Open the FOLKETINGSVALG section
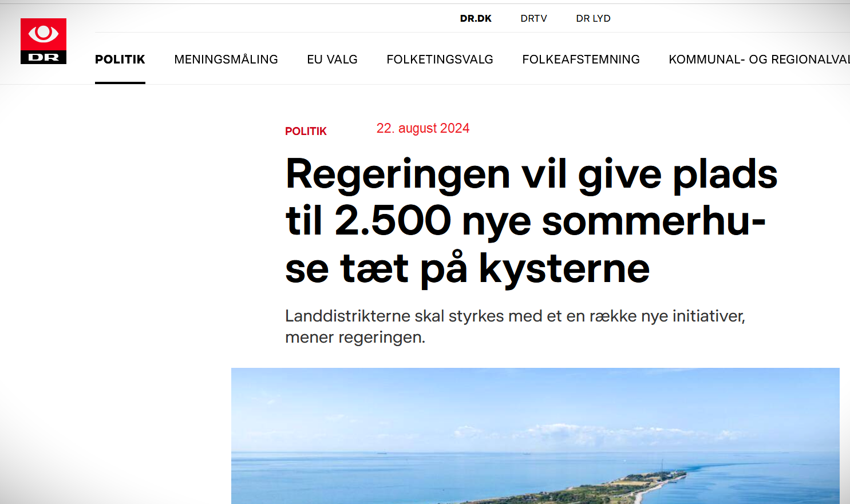 point(440,59)
